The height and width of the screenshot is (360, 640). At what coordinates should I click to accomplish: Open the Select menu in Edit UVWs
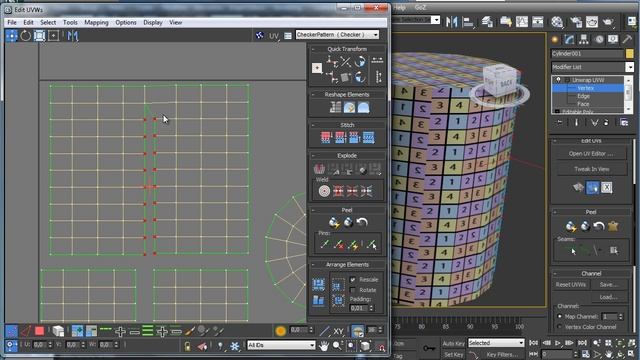click(x=48, y=22)
